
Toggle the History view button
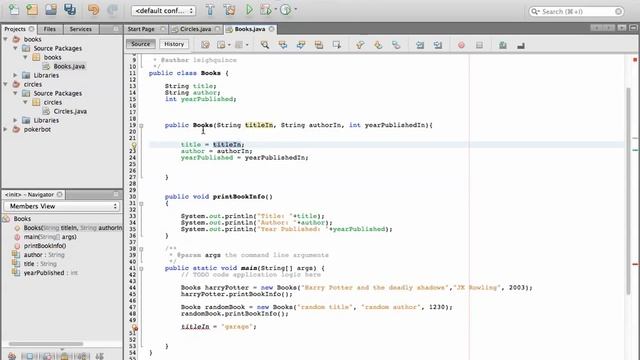point(174,44)
